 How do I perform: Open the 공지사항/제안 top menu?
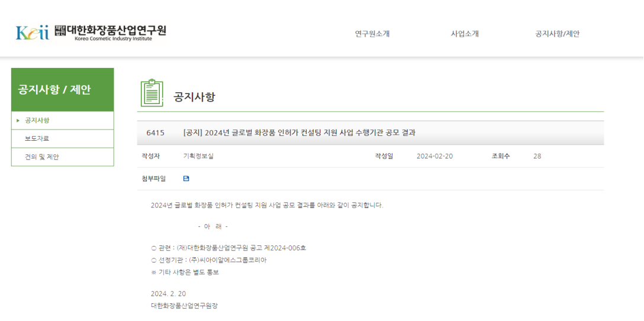557,34
